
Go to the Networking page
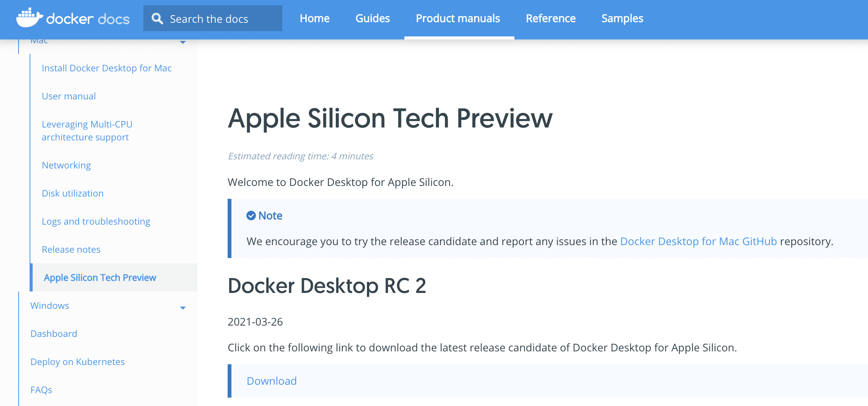(66, 165)
